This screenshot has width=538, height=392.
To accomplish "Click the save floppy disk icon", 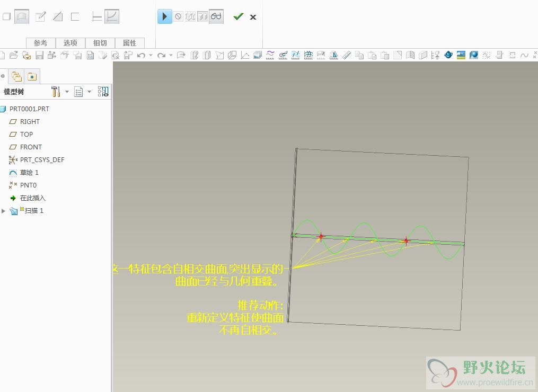I will (39, 55).
